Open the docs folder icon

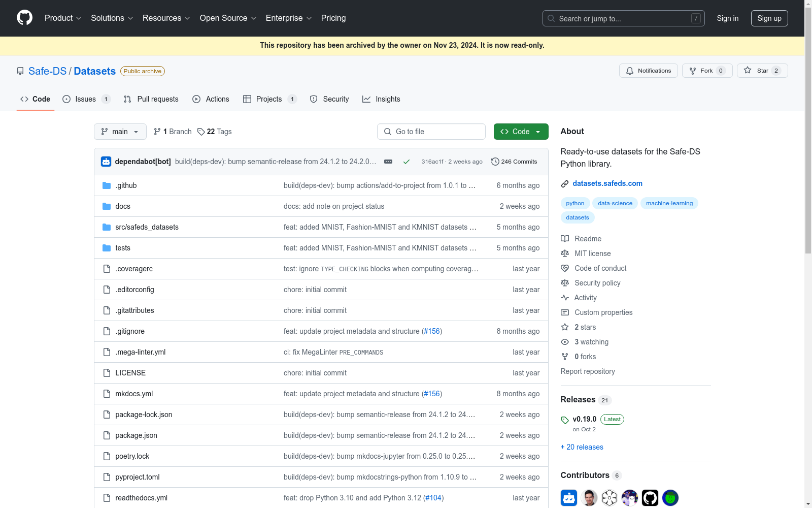[x=107, y=206]
